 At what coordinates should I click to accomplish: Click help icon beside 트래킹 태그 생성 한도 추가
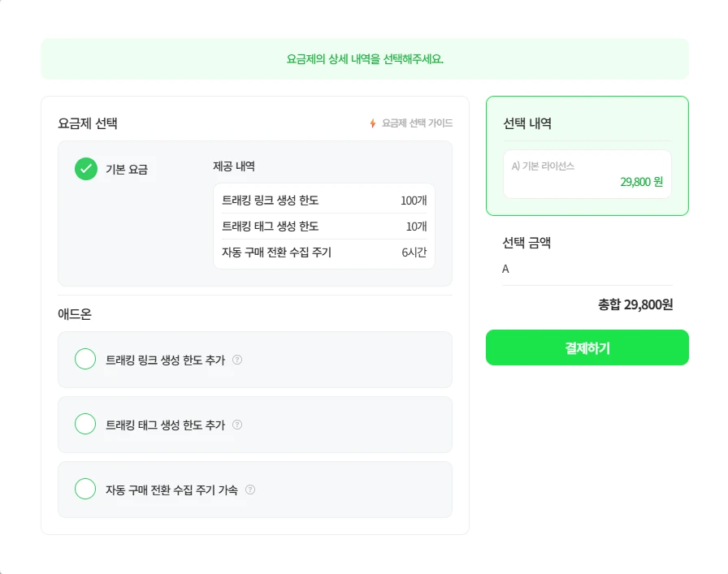(x=237, y=425)
